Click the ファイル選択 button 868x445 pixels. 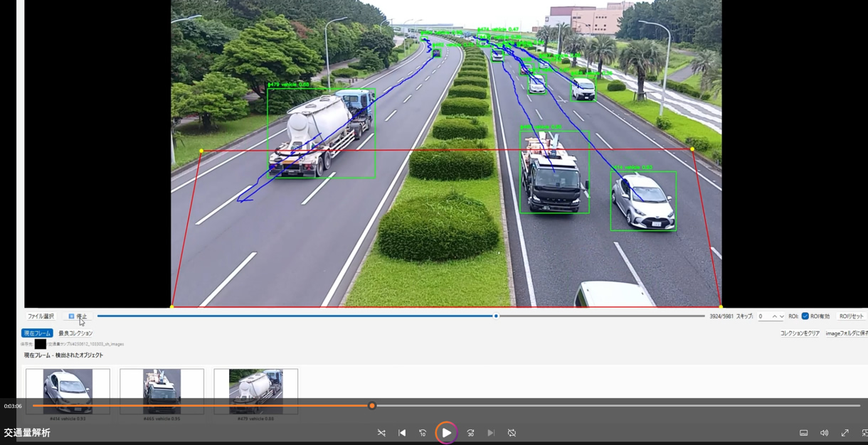41,316
